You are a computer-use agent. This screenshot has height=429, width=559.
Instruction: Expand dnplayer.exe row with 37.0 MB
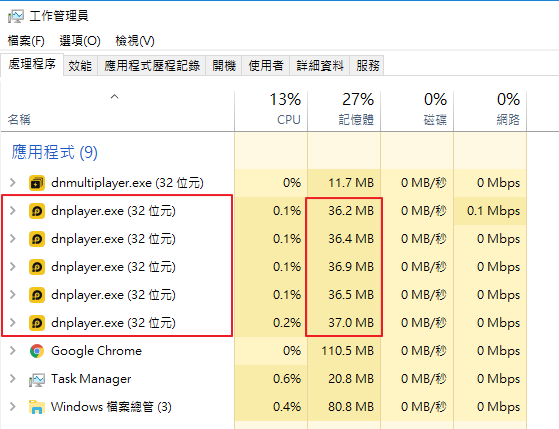click(13, 323)
